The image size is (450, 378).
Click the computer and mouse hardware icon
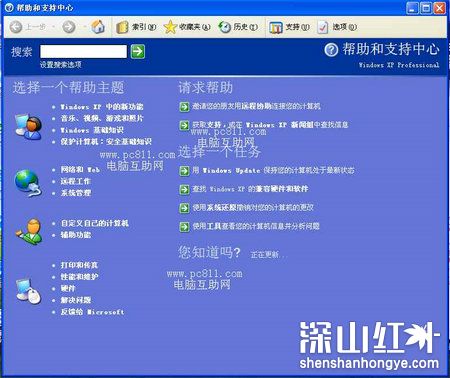[x=28, y=291]
